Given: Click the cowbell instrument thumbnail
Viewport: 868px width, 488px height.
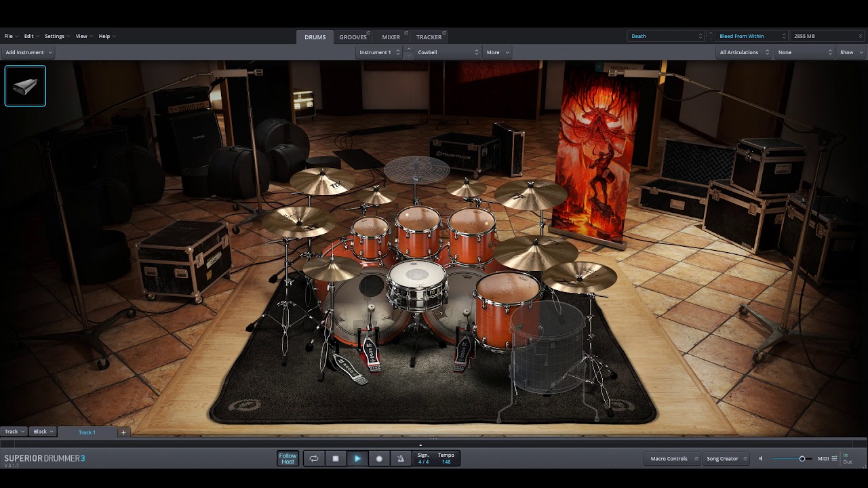Looking at the screenshot, I should pos(25,86).
